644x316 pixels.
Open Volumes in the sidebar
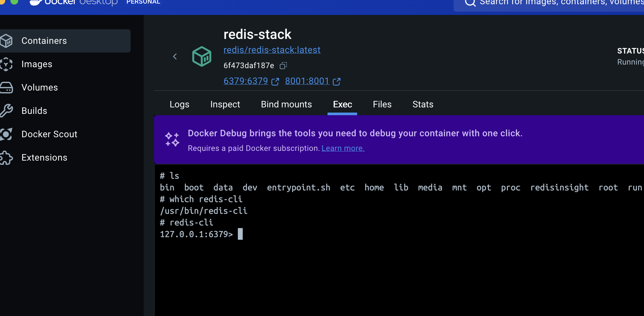(40, 88)
